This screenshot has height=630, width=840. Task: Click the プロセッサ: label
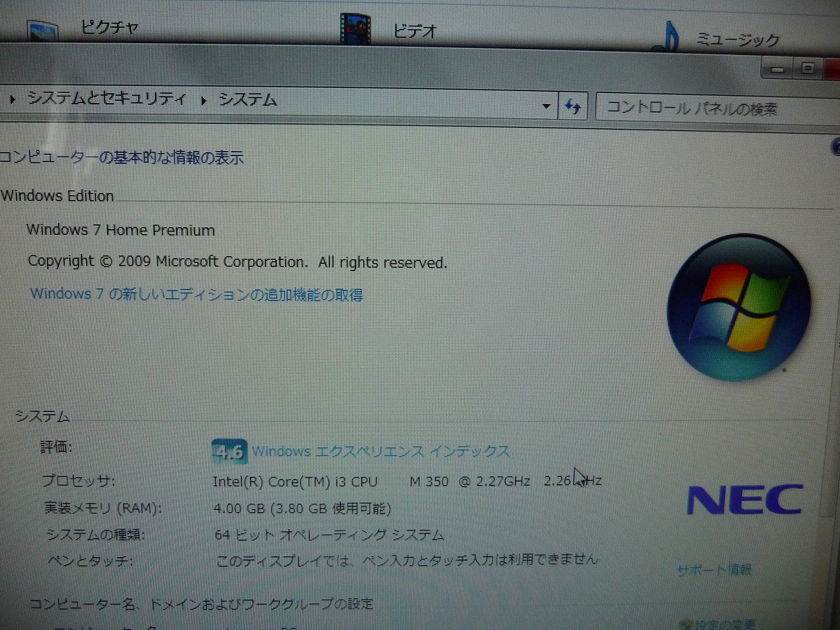(x=78, y=480)
